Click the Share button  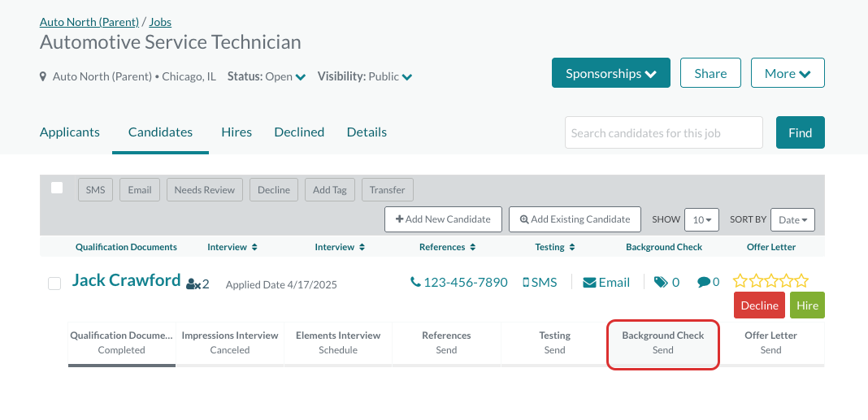pyautogui.click(x=710, y=72)
